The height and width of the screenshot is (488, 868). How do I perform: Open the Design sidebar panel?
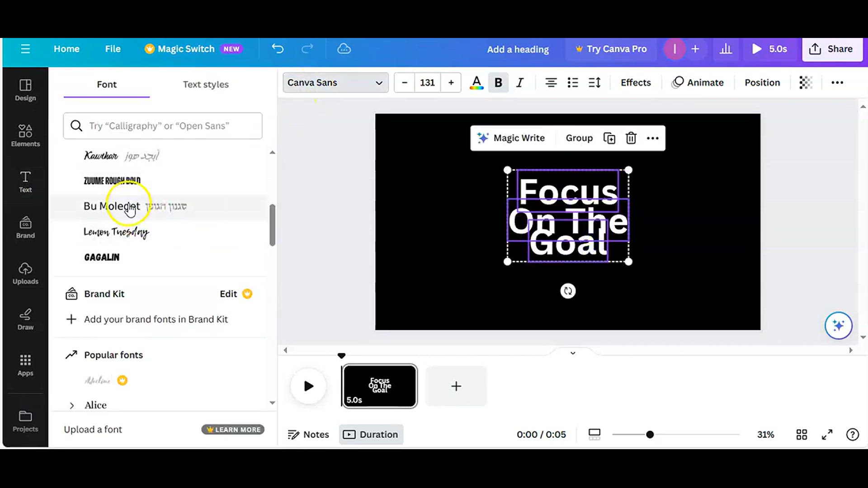25,90
